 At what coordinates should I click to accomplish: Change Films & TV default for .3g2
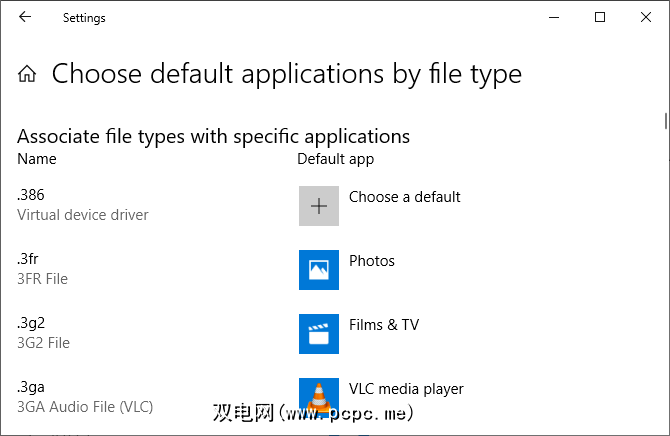[384, 325]
